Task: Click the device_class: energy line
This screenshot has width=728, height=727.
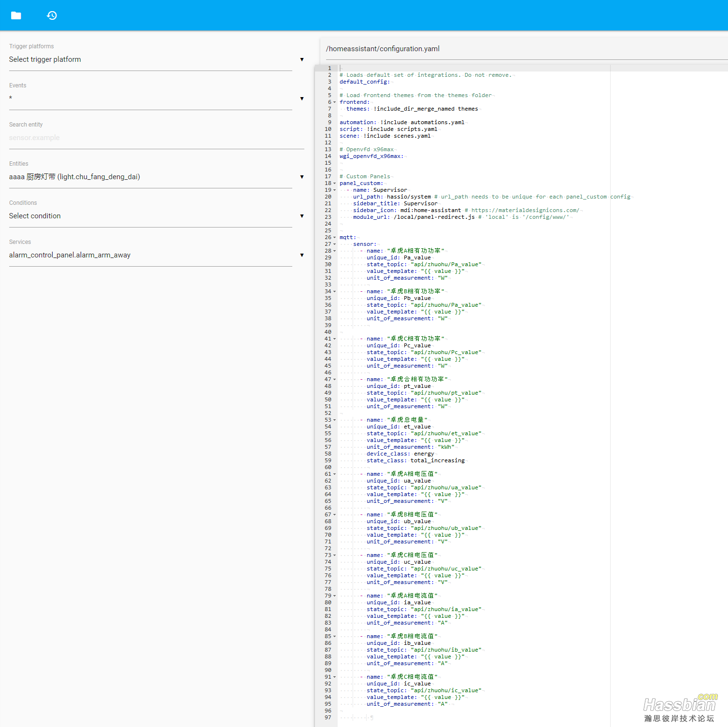Action: click(400, 454)
